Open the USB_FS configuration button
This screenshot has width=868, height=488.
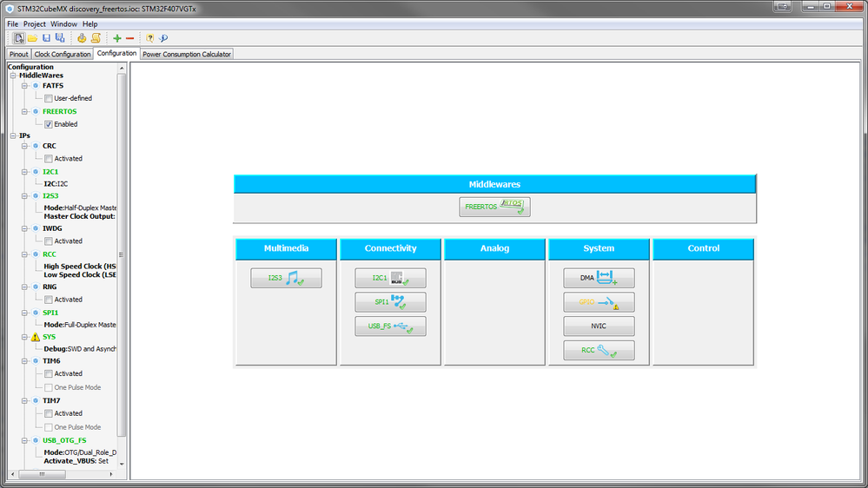(390, 326)
